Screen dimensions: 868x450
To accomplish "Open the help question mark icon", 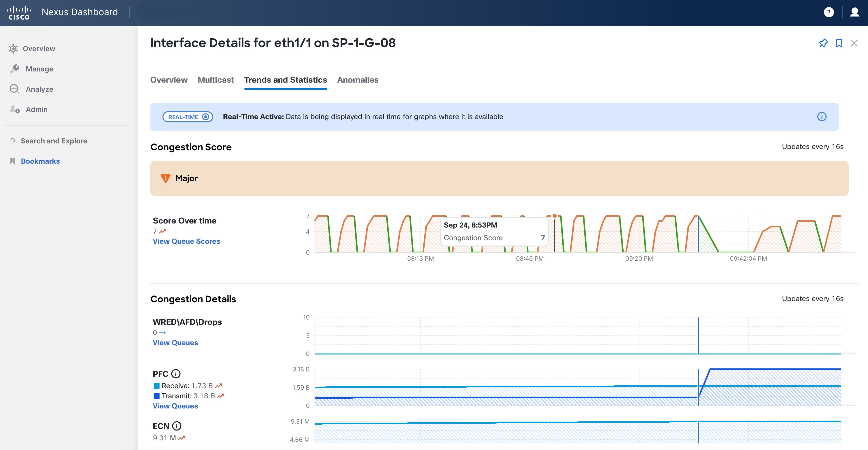I will (x=829, y=12).
